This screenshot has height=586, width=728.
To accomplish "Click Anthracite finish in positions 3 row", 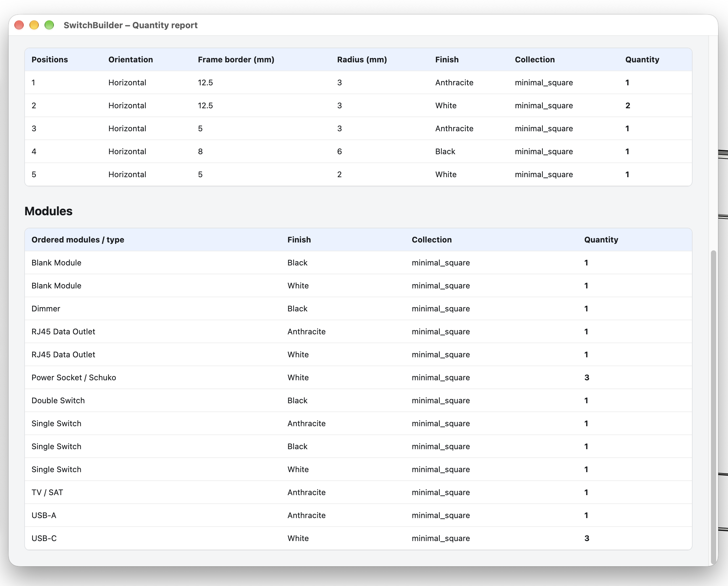I will [x=454, y=129].
